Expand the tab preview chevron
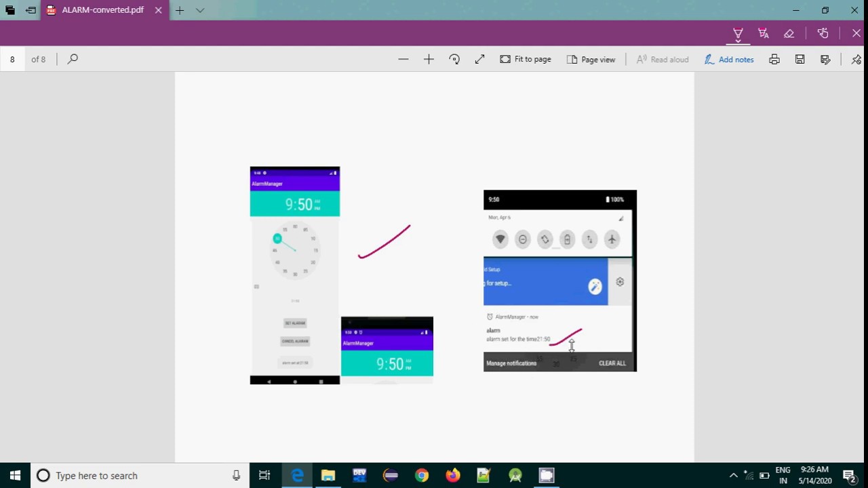Viewport: 868px width, 488px height. pyautogui.click(x=200, y=10)
